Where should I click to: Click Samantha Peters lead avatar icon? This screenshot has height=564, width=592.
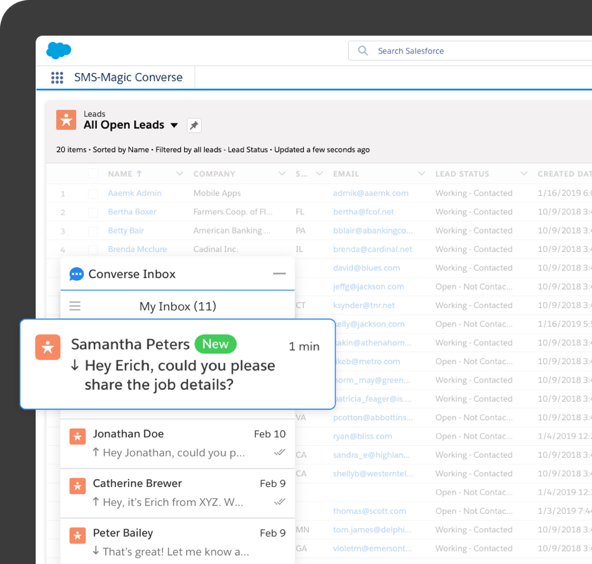[48, 347]
